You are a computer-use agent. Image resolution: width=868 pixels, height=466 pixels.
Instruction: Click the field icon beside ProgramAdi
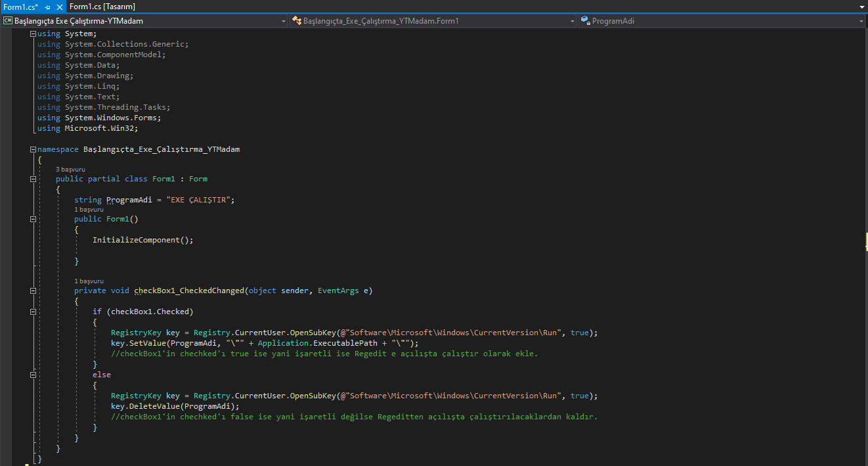click(586, 21)
